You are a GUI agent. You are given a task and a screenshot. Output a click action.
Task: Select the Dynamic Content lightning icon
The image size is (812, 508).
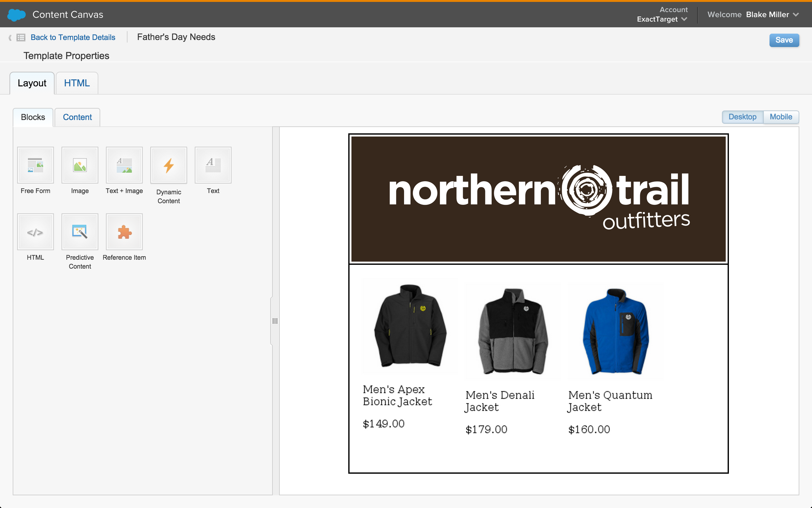click(169, 165)
